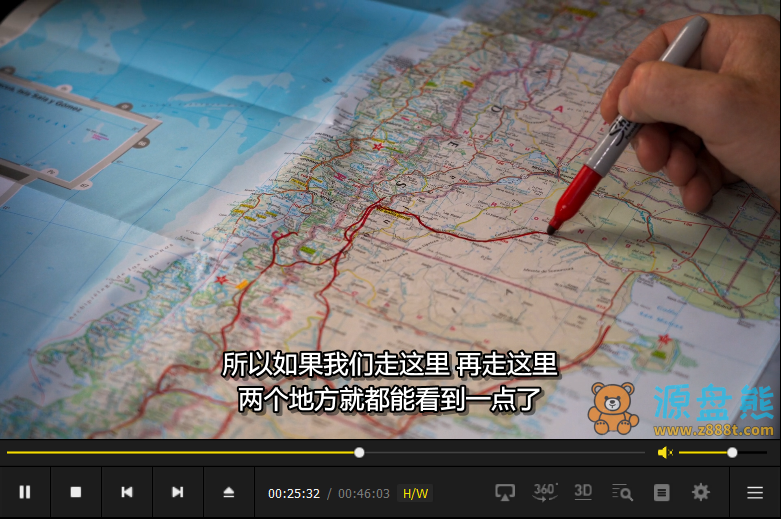Viewport: 781px width, 519px height.
Task: Toggle H/W hardware acceleration
Action: pyautogui.click(x=415, y=493)
